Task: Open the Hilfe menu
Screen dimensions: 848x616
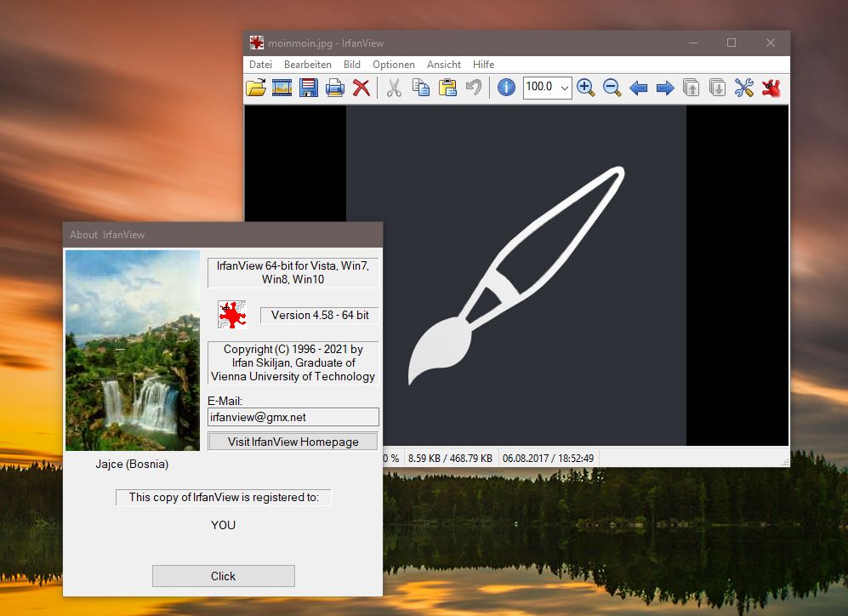Action: [483, 65]
